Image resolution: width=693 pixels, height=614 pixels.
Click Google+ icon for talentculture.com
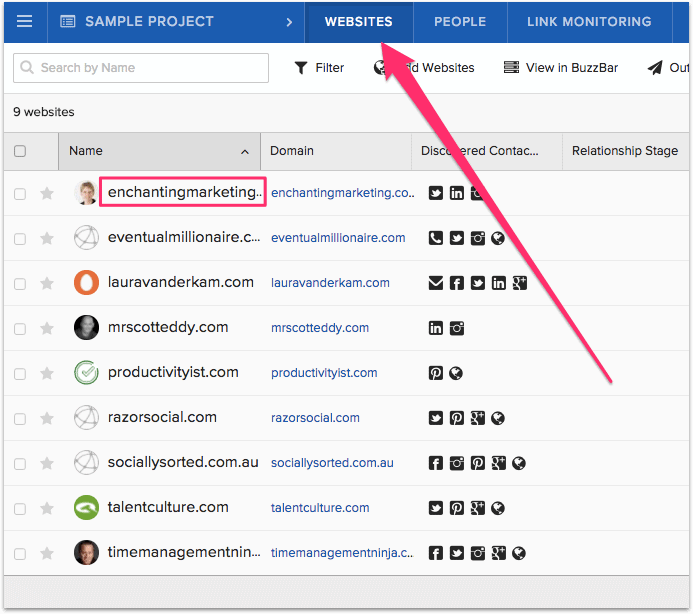coord(477,508)
